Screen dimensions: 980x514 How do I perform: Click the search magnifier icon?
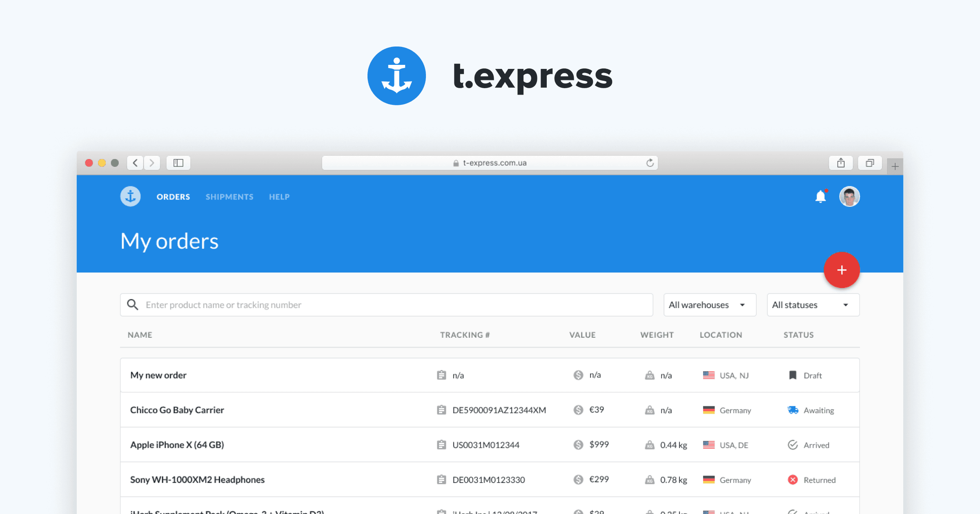[x=132, y=305]
